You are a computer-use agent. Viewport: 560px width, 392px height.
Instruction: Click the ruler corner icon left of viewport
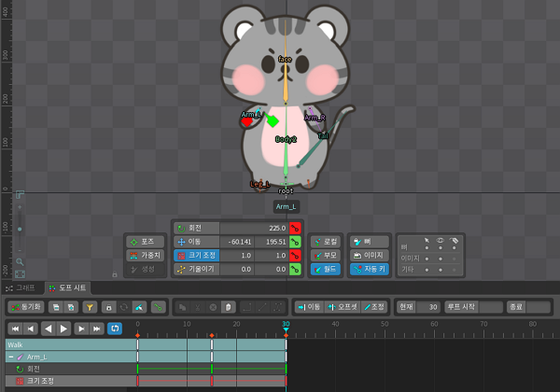(x=20, y=194)
